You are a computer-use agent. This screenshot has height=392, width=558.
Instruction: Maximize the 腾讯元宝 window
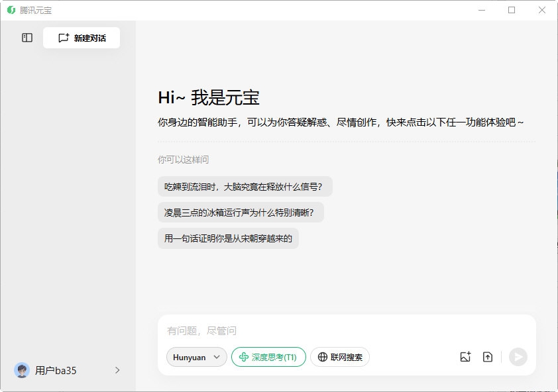[512, 11]
